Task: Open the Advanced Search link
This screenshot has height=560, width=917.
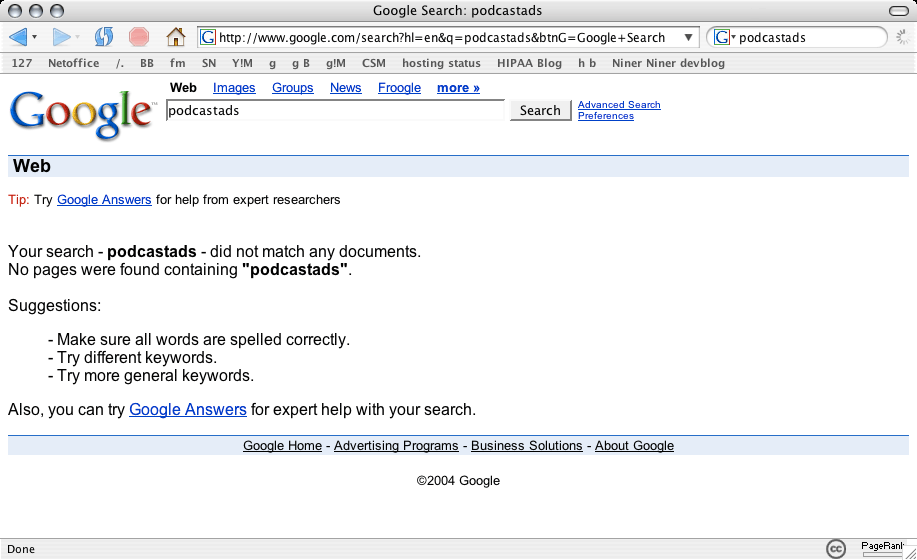Action: click(x=619, y=105)
